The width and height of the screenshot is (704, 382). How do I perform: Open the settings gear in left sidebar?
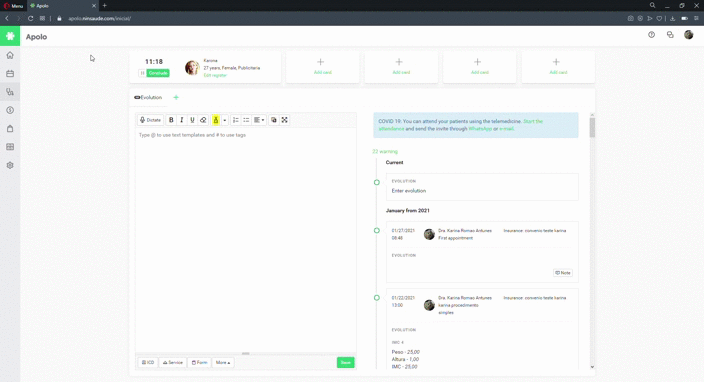point(10,165)
